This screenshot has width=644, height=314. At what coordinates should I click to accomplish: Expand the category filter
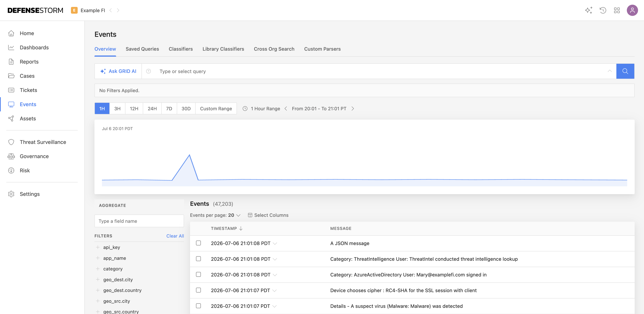click(x=98, y=269)
